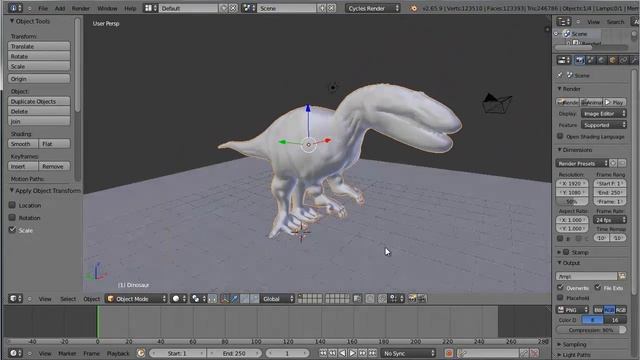The width and height of the screenshot is (640, 360).
Task: Open the Feature set Supported dropdown
Action: pyautogui.click(x=604, y=125)
